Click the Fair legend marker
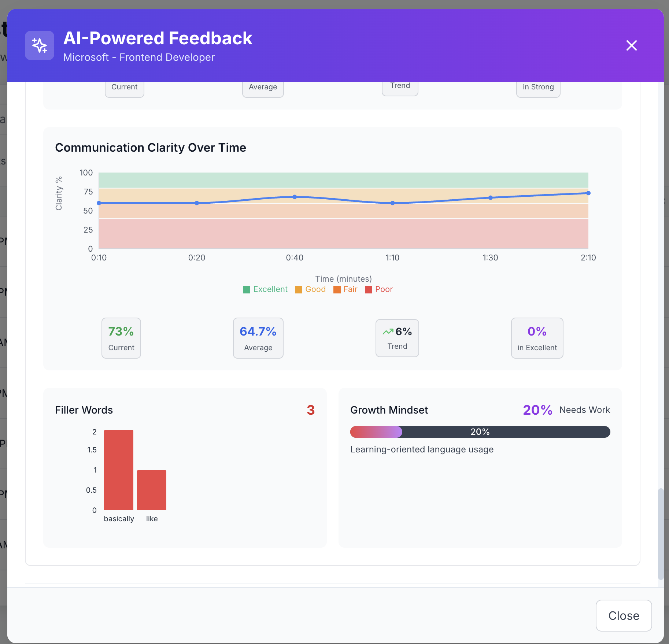The width and height of the screenshot is (669, 644). (337, 289)
